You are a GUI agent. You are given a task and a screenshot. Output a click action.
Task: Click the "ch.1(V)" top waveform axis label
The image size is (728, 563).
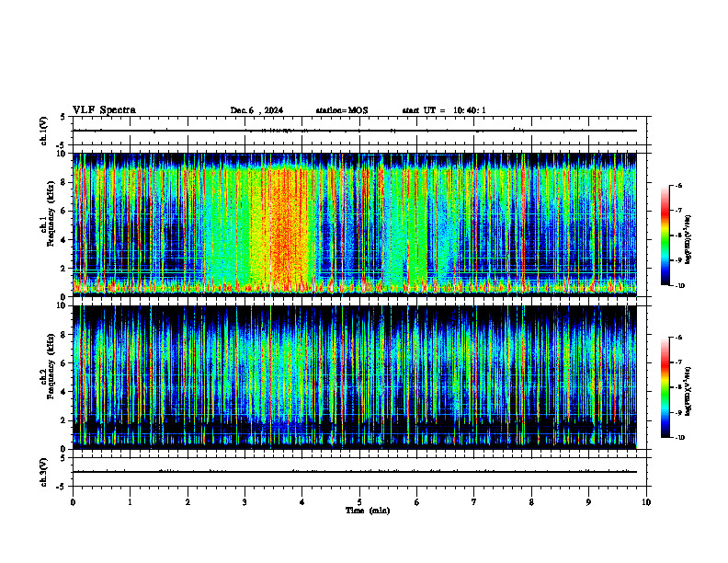coord(44,131)
